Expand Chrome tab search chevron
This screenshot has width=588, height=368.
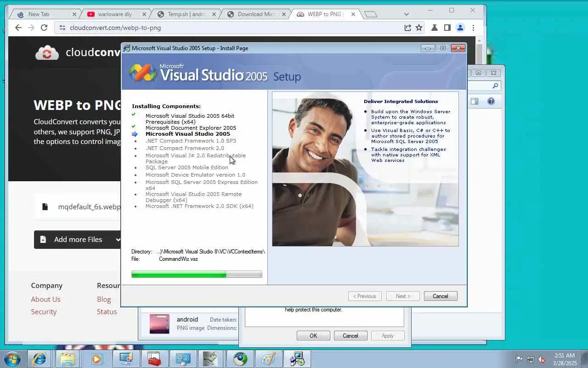coord(406,14)
